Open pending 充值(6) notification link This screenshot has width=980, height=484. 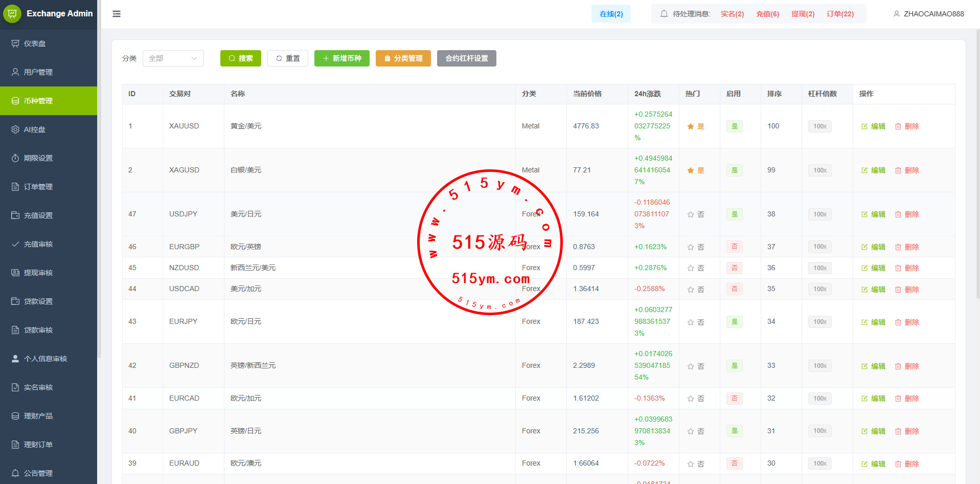(767, 14)
